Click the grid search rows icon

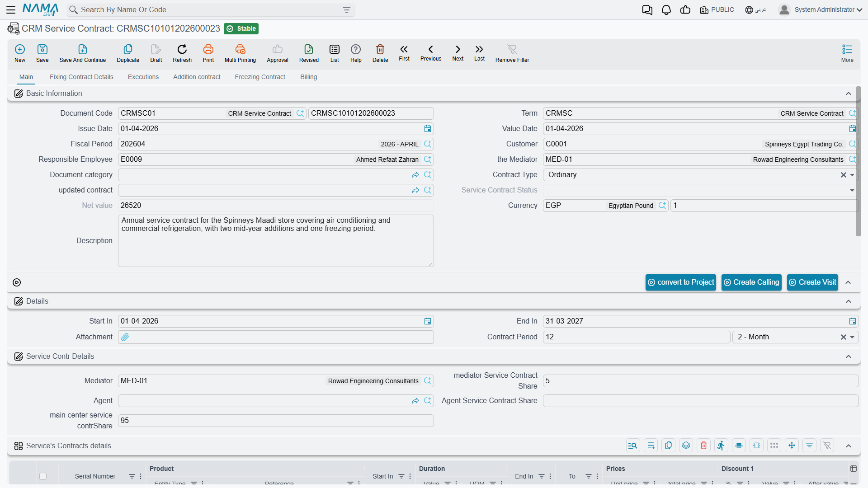tap(633, 446)
